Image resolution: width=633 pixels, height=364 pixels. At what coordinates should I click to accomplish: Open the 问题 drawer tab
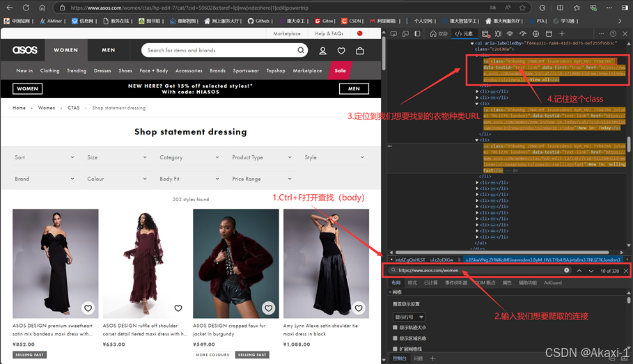(x=419, y=358)
